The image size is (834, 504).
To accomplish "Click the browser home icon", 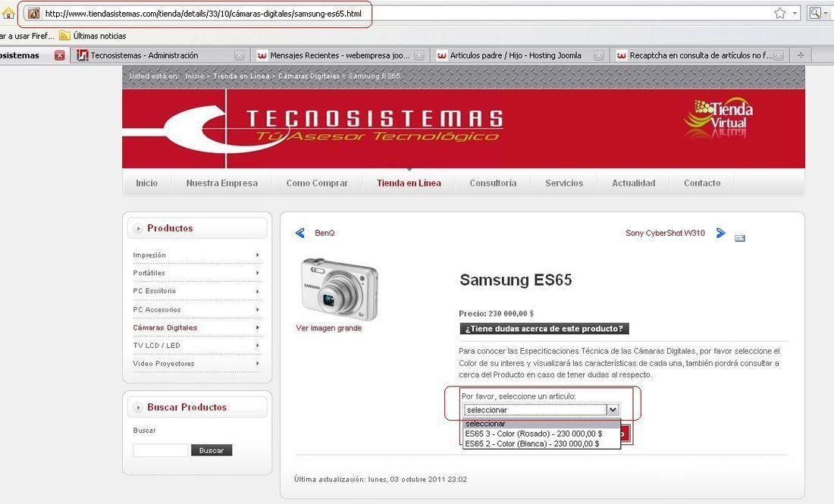I will (x=8, y=14).
